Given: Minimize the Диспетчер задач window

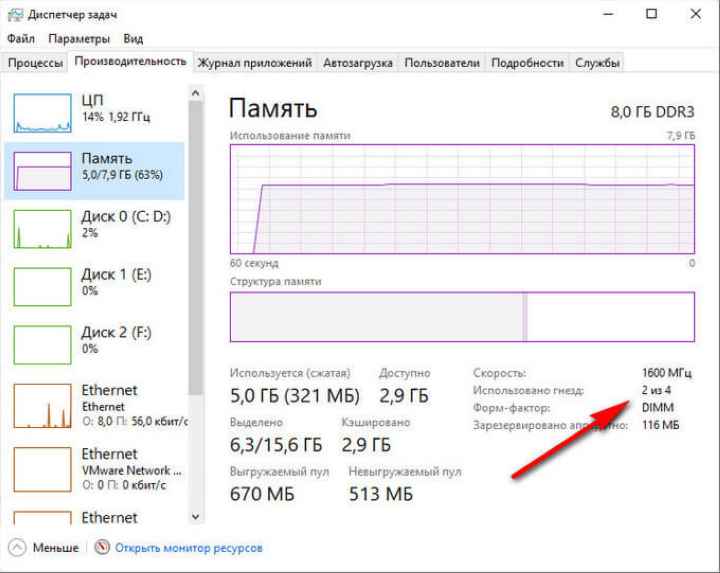Looking at the screenshot, I should pos(608,14).
